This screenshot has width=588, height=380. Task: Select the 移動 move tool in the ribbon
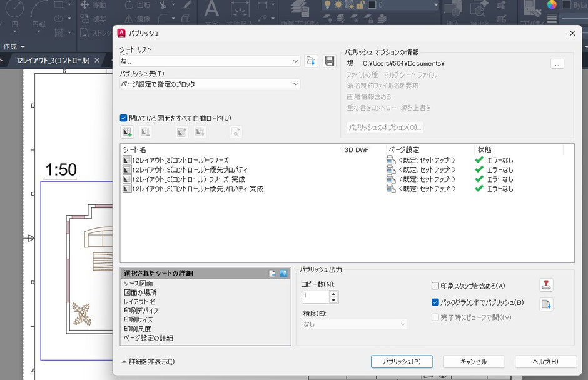click(93, 5)
